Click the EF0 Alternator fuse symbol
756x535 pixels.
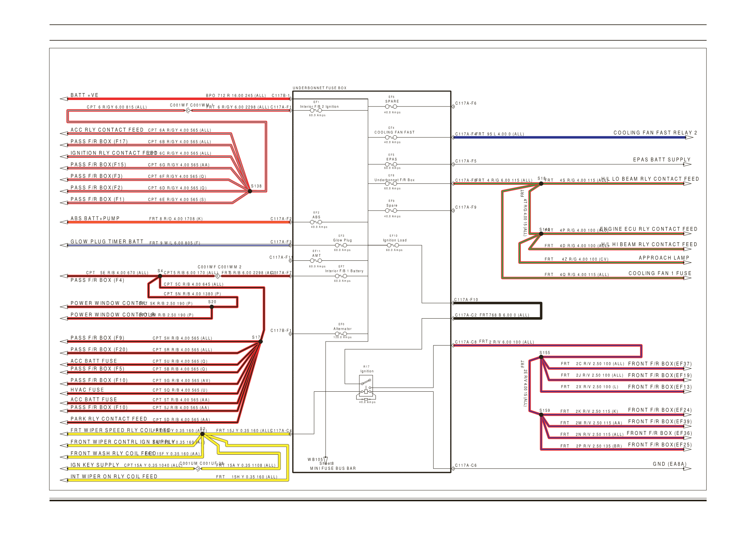point(341,334)
